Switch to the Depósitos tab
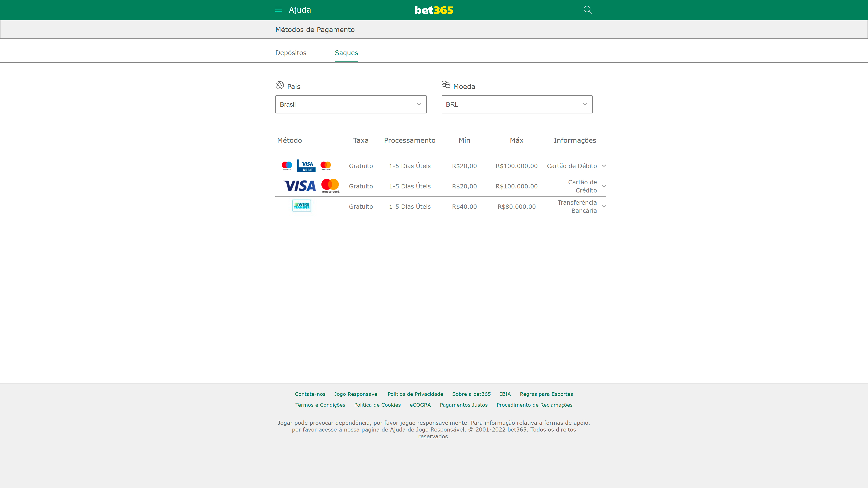Viewport: 868px width, 488px height. point(291,53)
